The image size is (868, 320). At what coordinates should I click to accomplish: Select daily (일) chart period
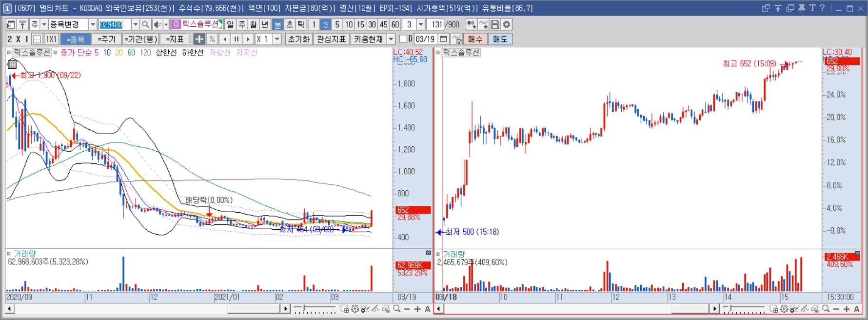tap(230, 24)
